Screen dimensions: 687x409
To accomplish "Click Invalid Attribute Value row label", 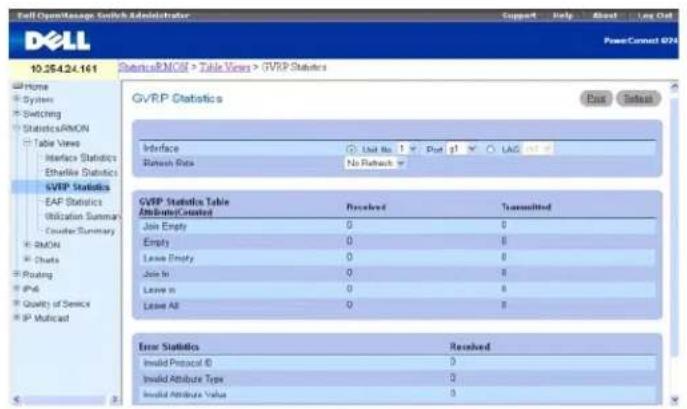I will tap(185, 395).
